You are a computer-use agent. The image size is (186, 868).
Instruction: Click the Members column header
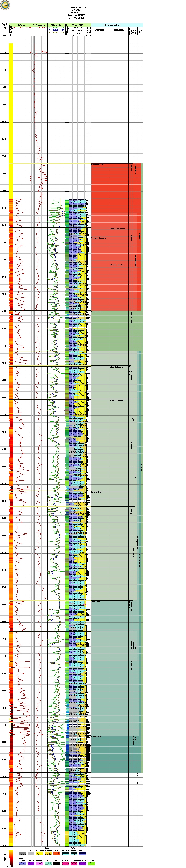click(100, 30)
